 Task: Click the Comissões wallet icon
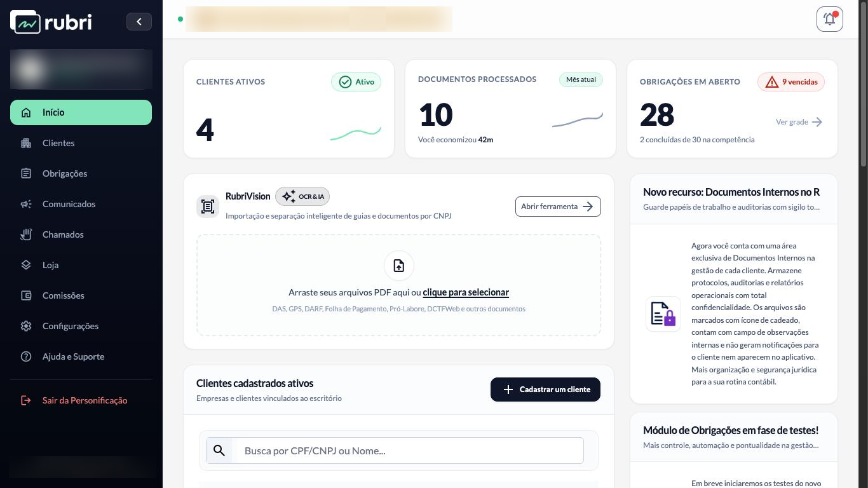coord(26,295)
